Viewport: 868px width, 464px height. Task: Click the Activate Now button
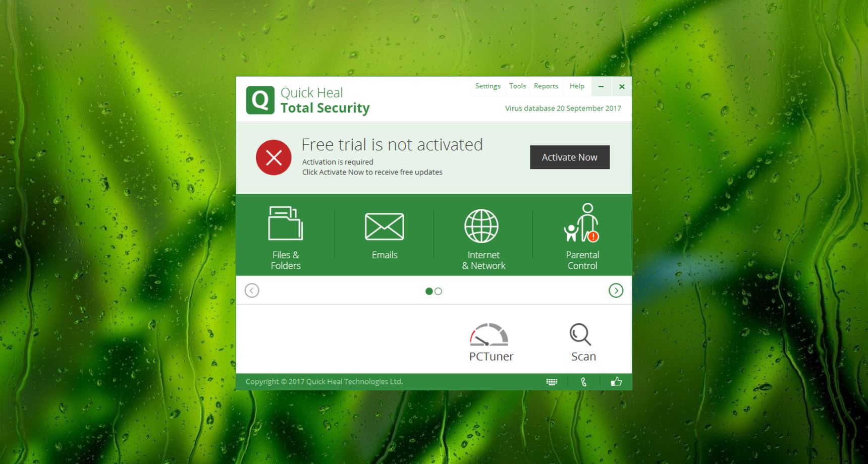(x=570, y=157)
